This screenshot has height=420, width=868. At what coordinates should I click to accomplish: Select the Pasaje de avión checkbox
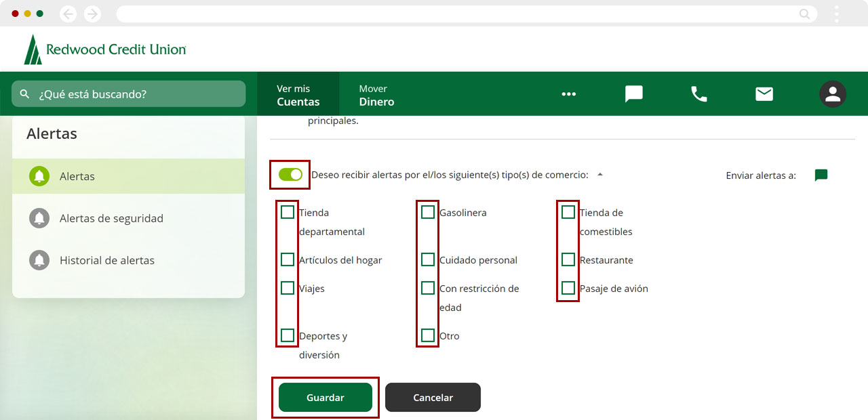click(568, 289)
